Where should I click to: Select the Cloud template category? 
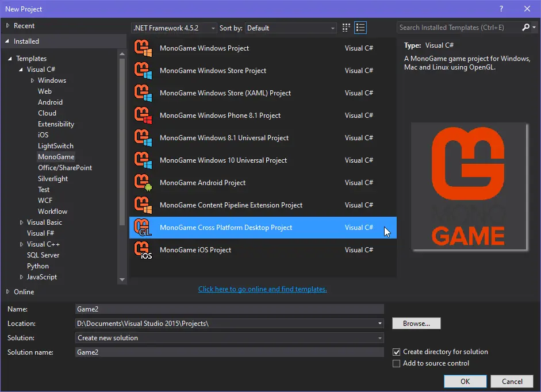[47, 113]
